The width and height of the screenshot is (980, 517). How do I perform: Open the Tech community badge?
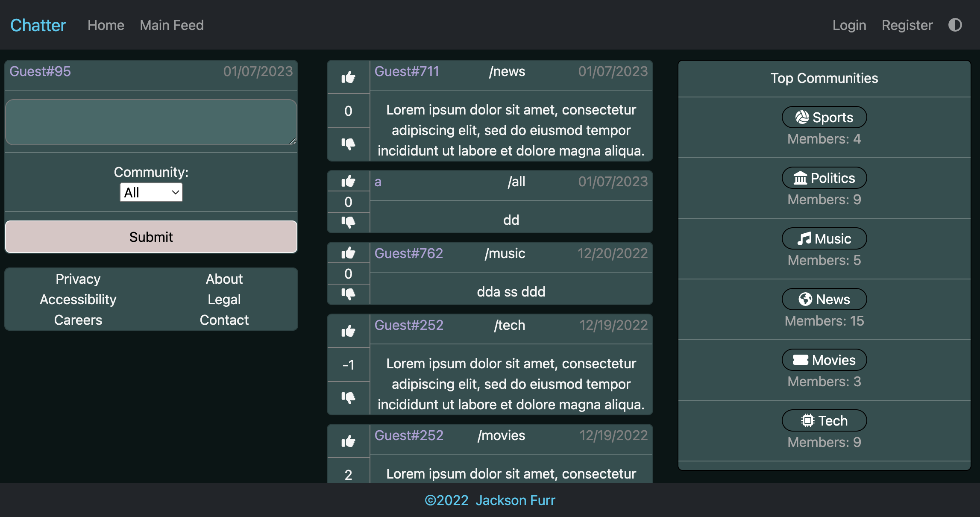click(x=824, y=420)
